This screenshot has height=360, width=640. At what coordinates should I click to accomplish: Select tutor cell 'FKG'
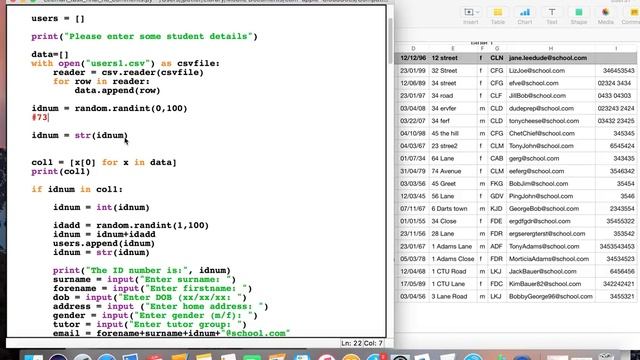(x=497, y=184)
